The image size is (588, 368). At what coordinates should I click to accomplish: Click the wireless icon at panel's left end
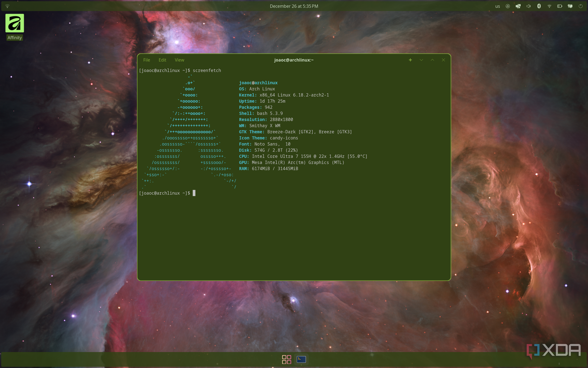7,6
